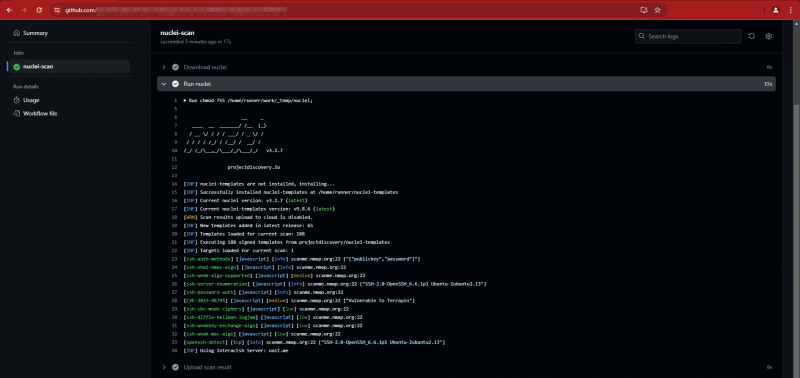800x378 pixels.
Task: Click the browser forward arrow
Action: (x=24, y=10)
